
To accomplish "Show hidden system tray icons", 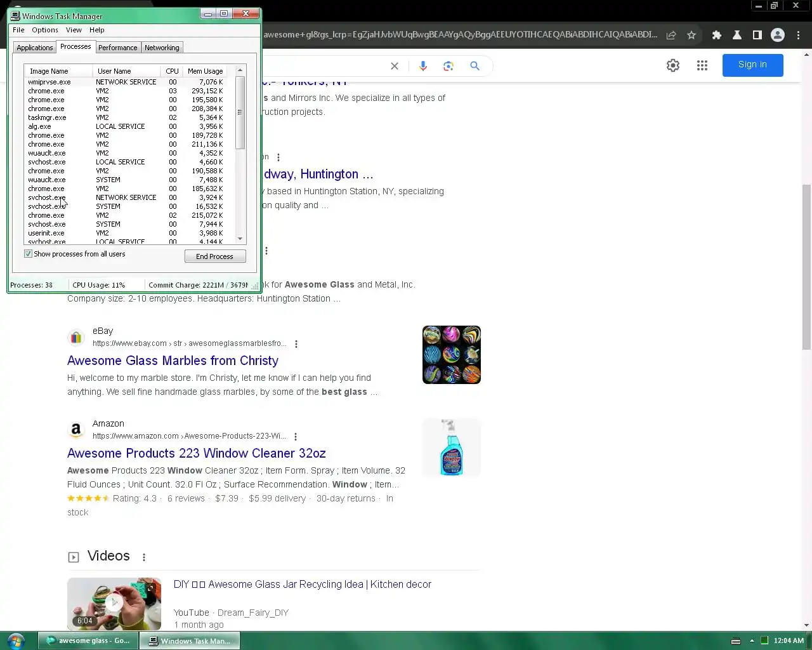I will [752, 640].
